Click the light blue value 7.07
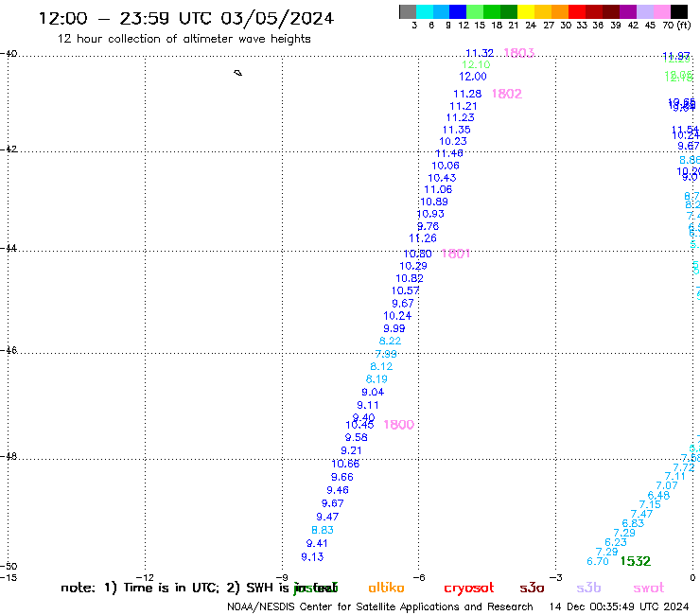Image resolution: width=700 pixels, height=615 pixels. [x=667, y=485]
